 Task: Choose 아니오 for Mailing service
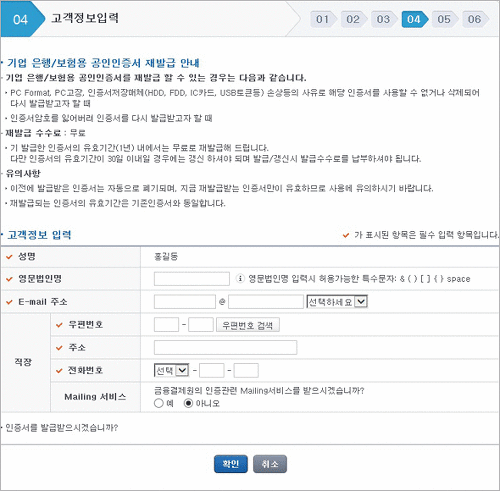click(x=188, y=403)
